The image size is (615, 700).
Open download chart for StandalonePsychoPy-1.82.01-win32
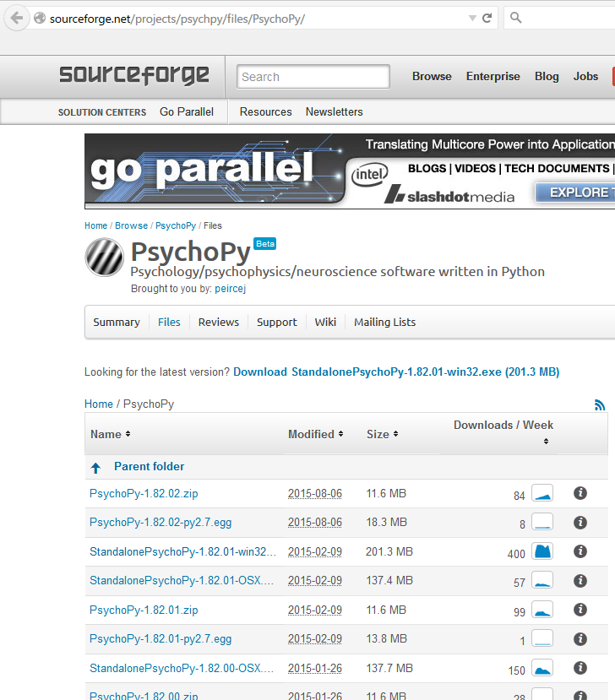point(542,551)
